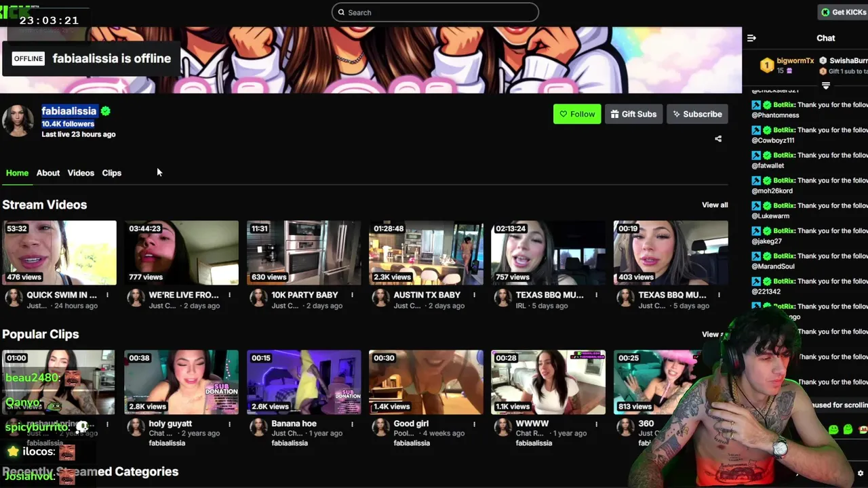Click the holy guyatt clip title

[x=170, y=424]
